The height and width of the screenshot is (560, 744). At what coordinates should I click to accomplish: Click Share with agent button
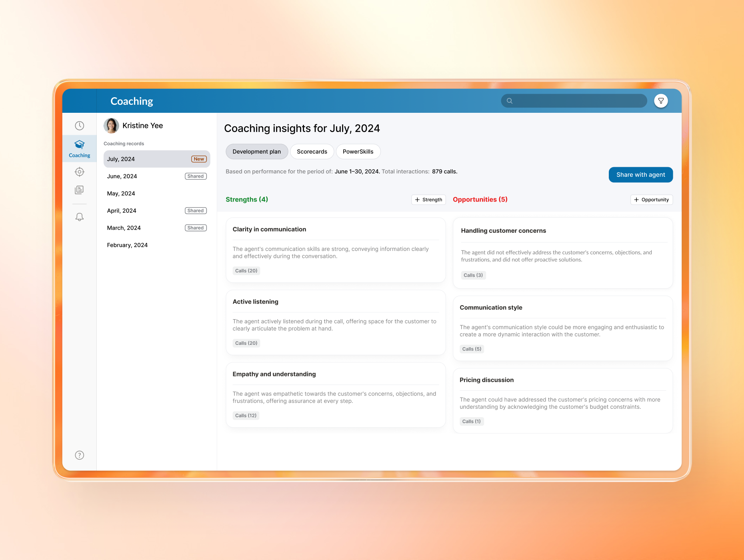(x=640, y=175)
